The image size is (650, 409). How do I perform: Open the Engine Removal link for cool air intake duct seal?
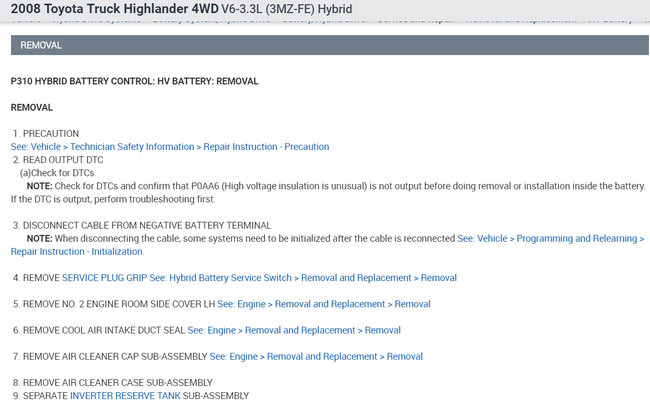coord(294,330)
